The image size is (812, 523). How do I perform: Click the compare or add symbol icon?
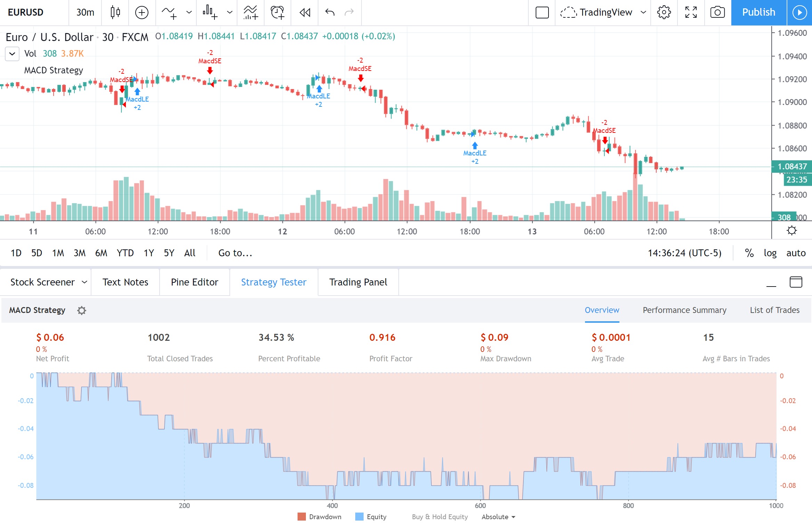141,13
